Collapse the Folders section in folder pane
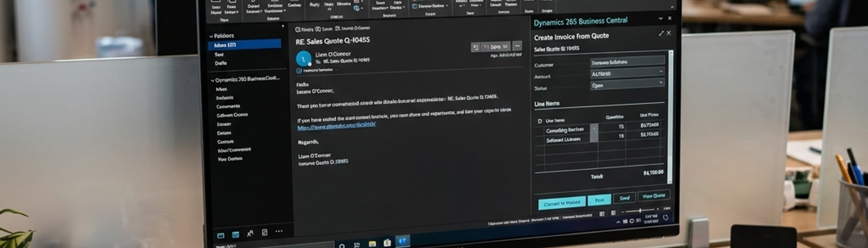Image resolution: width=868 pixels, height=248 pixels. pyautogui.click(x=211, y=36)
